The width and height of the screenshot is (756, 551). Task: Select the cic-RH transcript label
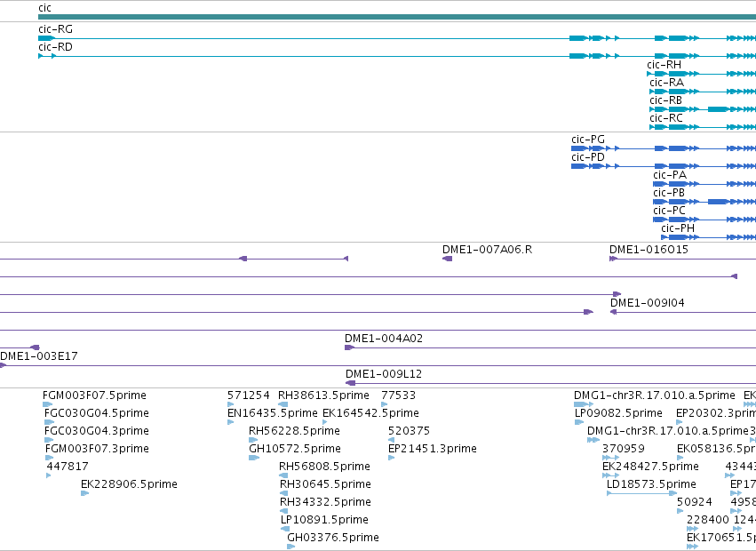pyautogui.click(x=664, y=65)
